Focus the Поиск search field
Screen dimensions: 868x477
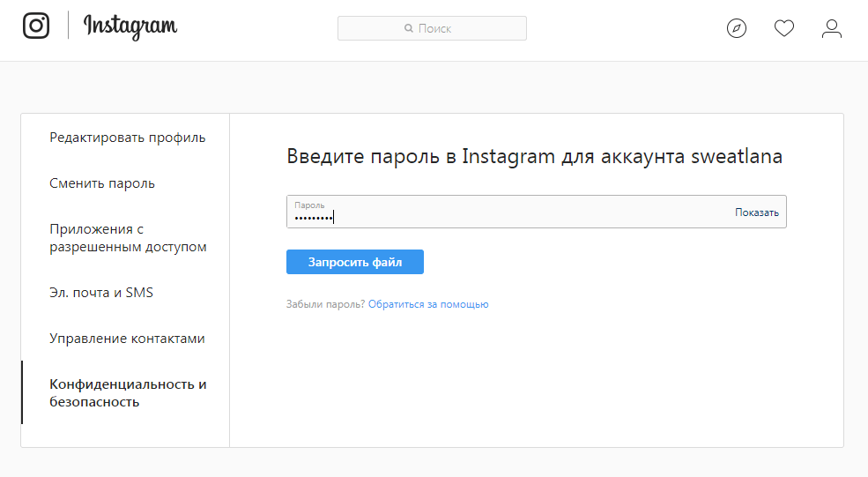(441, 28)
